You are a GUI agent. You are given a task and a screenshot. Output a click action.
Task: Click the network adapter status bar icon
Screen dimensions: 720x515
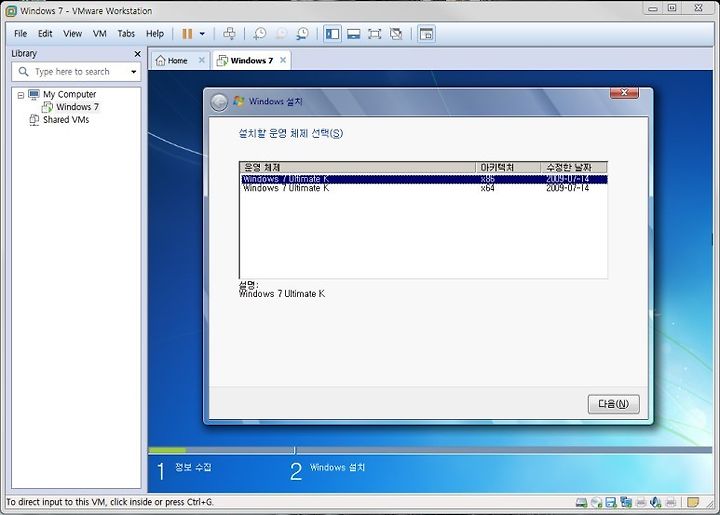(x=626, y=503)
